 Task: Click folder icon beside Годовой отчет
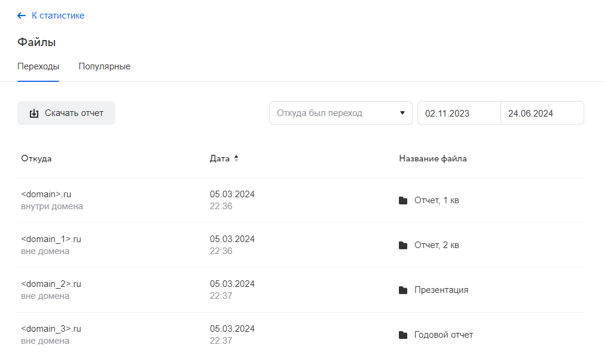click(x=403, y=335)
